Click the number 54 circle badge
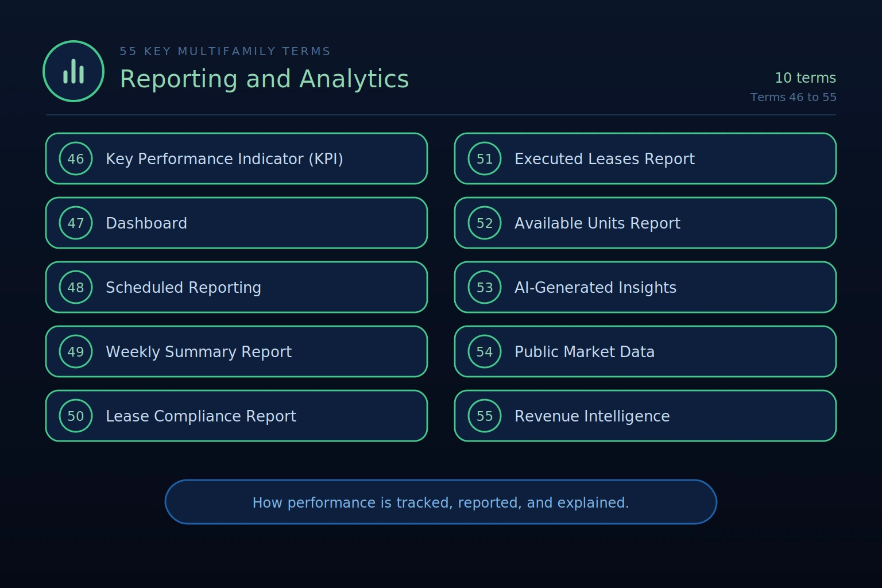Viewport: 882px width, 588px height. coord(485,351)
